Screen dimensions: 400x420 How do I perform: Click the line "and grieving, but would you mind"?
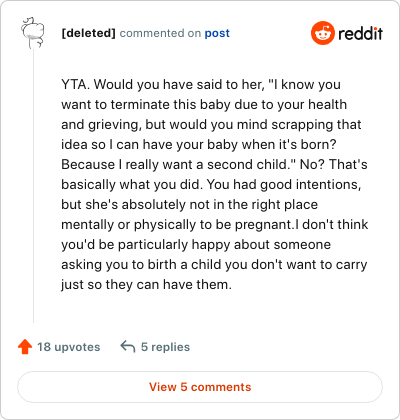211,125
